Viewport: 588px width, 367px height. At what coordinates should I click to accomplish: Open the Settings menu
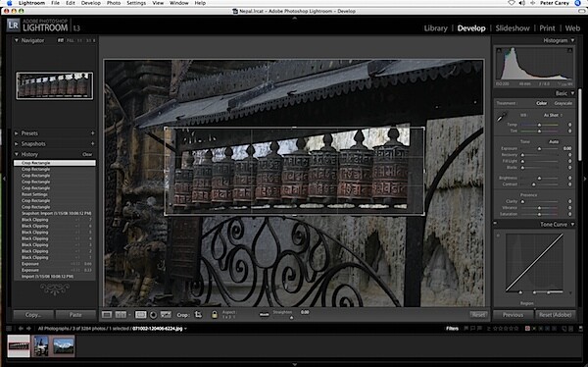(136, 3)
